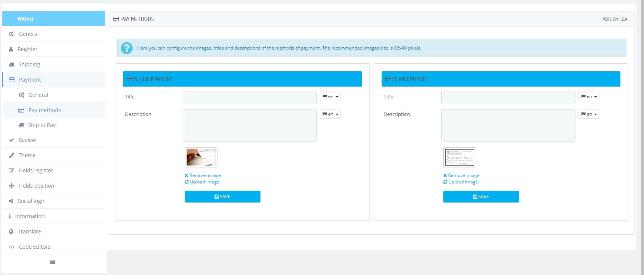The width and height of the screenshot is (644, 275).
Task: Expand language dropdown for PS_WIREPAYMENT description
Action: pyautogui.click(x=589, y=114)
